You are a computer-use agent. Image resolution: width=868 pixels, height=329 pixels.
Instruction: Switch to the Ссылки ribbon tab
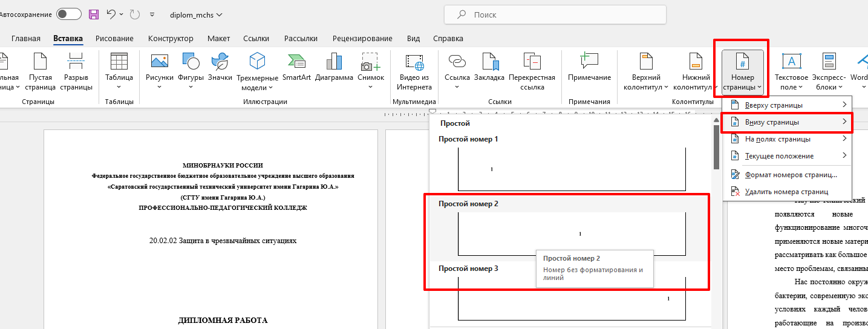[x=256, y=38]
